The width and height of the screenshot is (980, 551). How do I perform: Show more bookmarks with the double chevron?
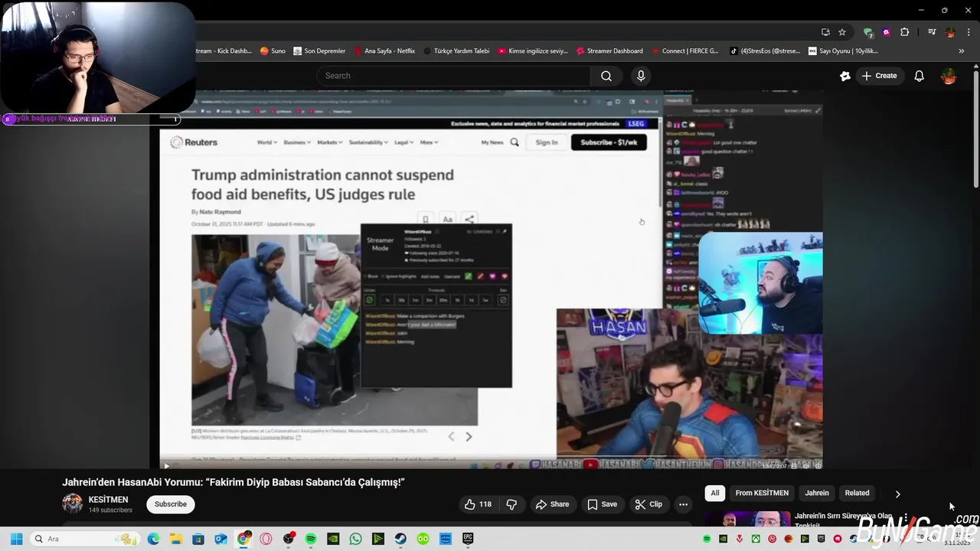click(962, 51)
